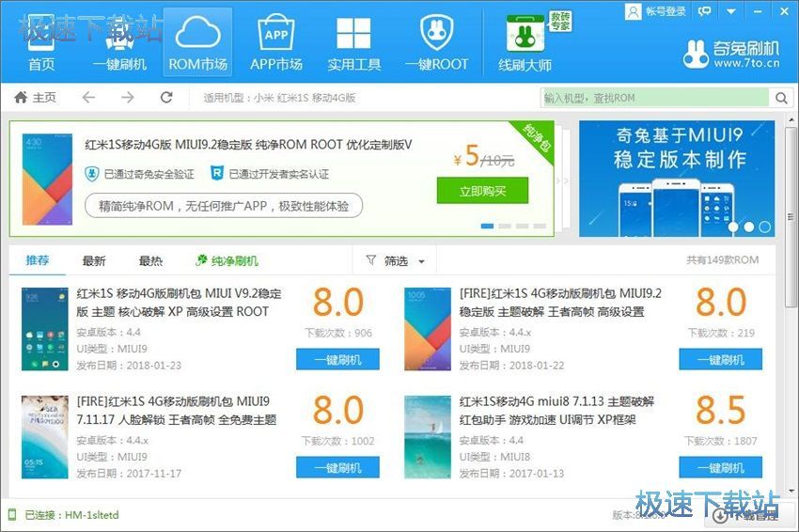Click the connected phone status icon
Image resolution: width=799 pixels, height=532 pixels.
coord(12,514)
